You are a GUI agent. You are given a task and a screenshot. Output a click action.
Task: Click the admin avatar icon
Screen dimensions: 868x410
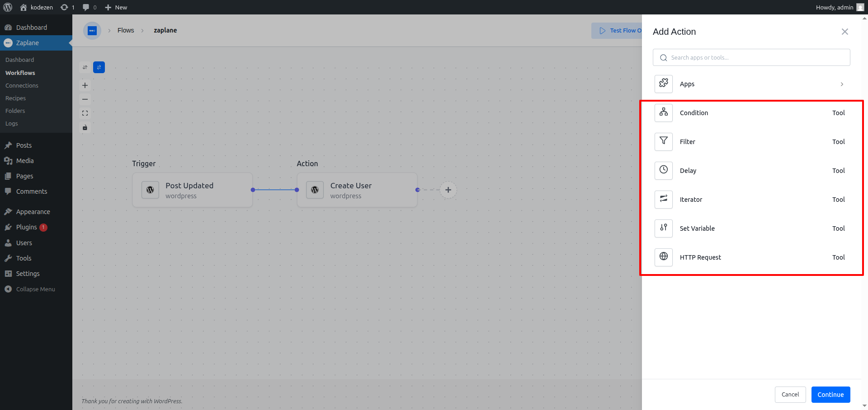click(860, 7)
